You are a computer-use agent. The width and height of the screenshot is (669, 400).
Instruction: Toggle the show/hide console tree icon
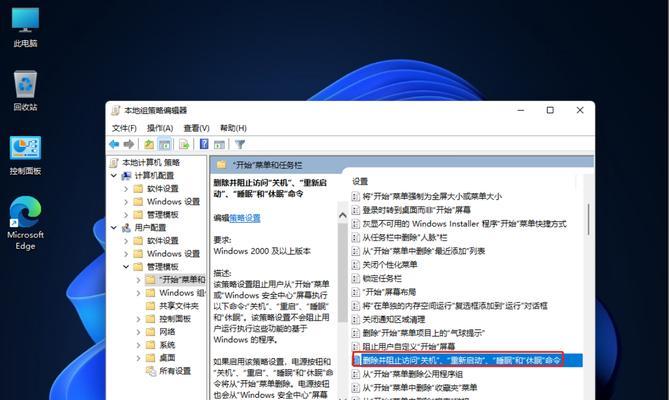(164, 145)
